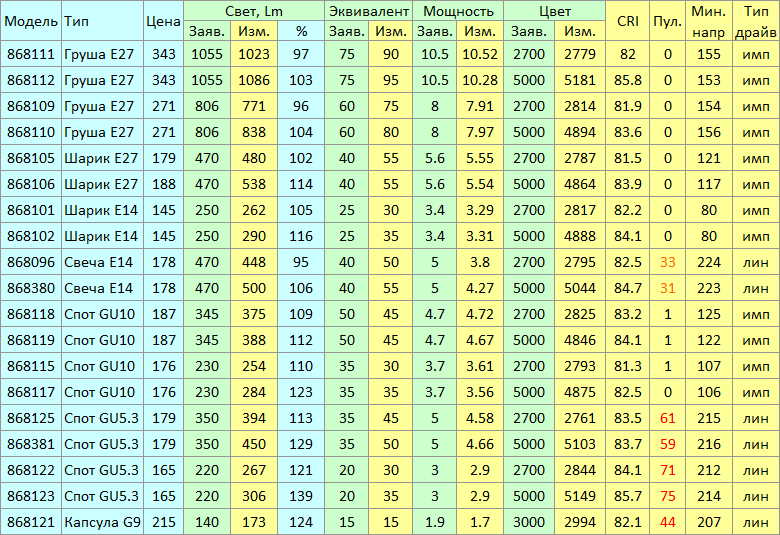780x535 pixels.
Task: Select model cell 868118
Action: point(31,314)
